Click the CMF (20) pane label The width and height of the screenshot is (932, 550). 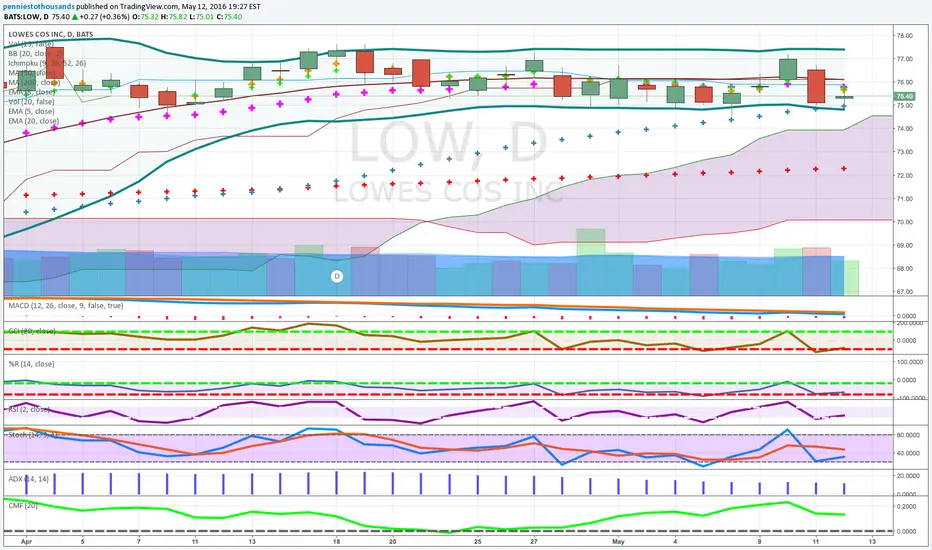(23, 505)
